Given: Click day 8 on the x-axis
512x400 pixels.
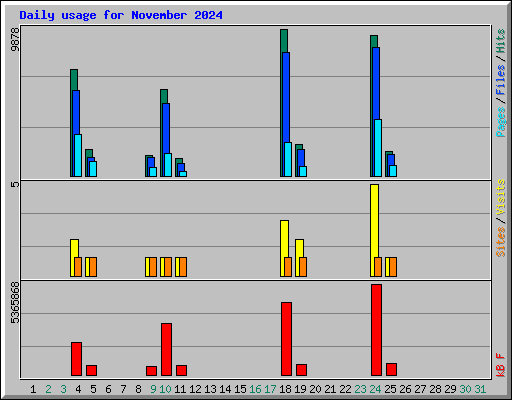Looking at the screenshot, I should point(138,389).
